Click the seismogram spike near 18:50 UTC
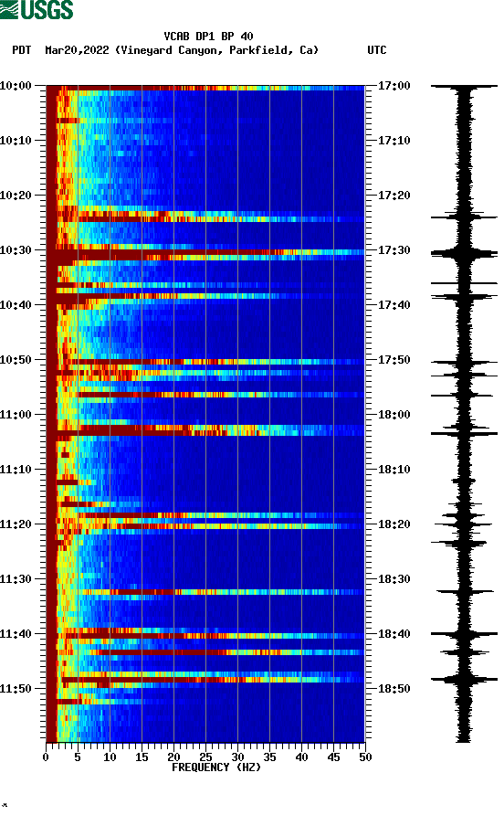 [x=464, y=680]
